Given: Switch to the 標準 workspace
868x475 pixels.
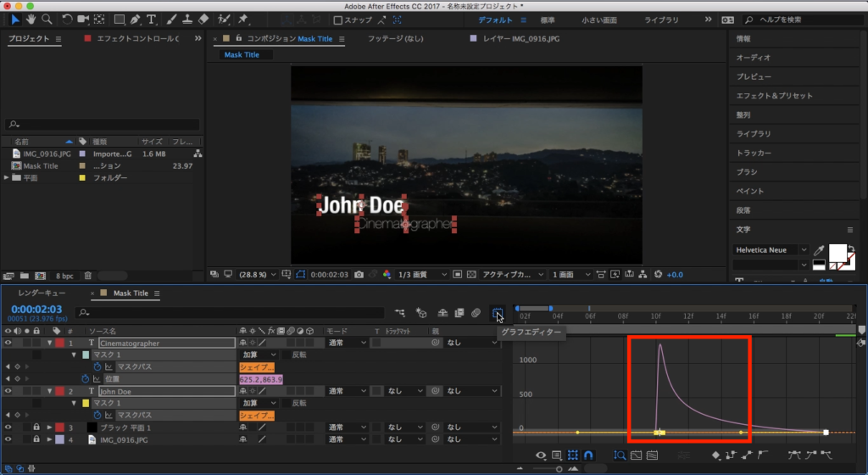Looking at the screenshot, I should [x=548, y=20].
